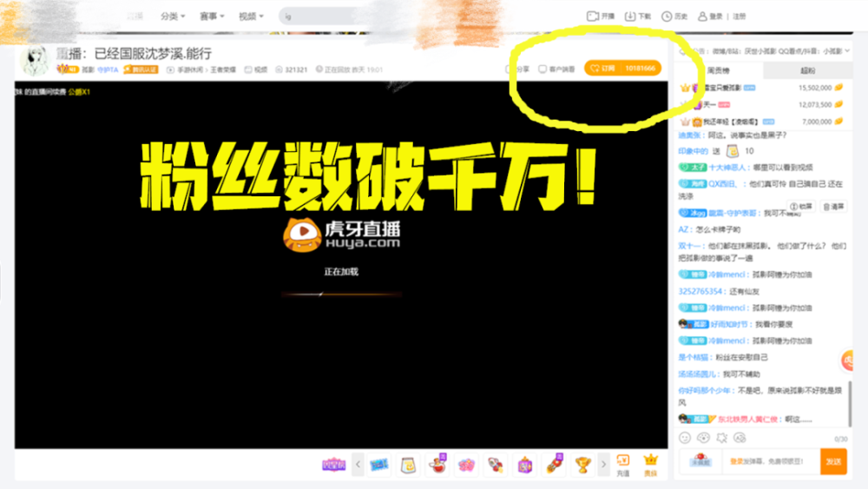Image resolution: width=868 pixels, height=489 pixels.
Task: Select the 天一 contributor row
Action: [x=763, y=104]
